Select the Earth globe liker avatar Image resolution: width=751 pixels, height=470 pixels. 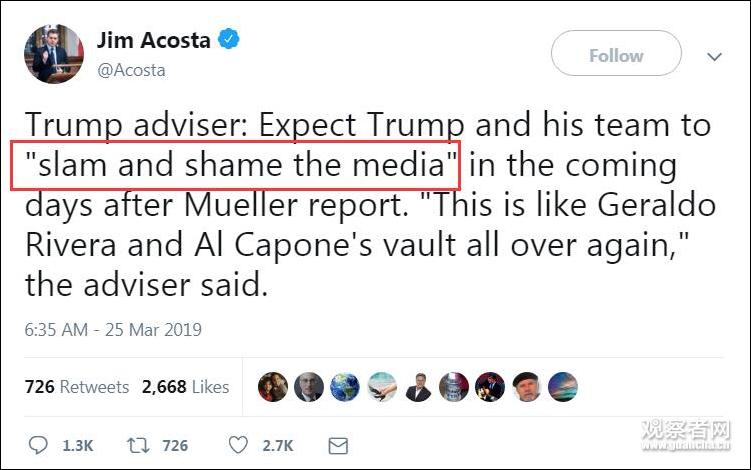click(345, 387)
